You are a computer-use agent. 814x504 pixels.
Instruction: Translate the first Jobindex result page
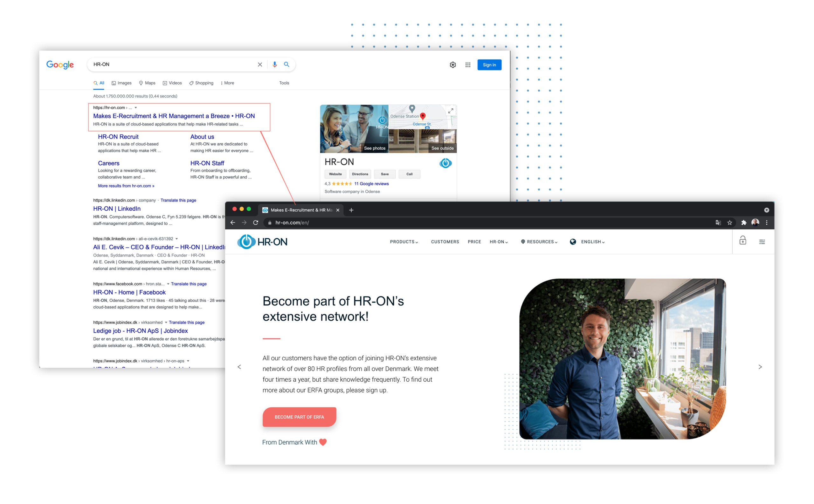[186, 322]
